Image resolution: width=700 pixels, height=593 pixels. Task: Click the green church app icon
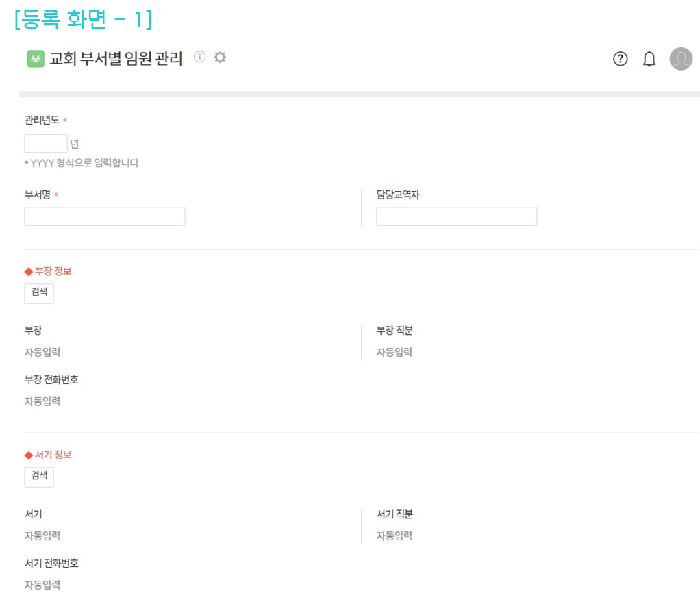[35, 59]
